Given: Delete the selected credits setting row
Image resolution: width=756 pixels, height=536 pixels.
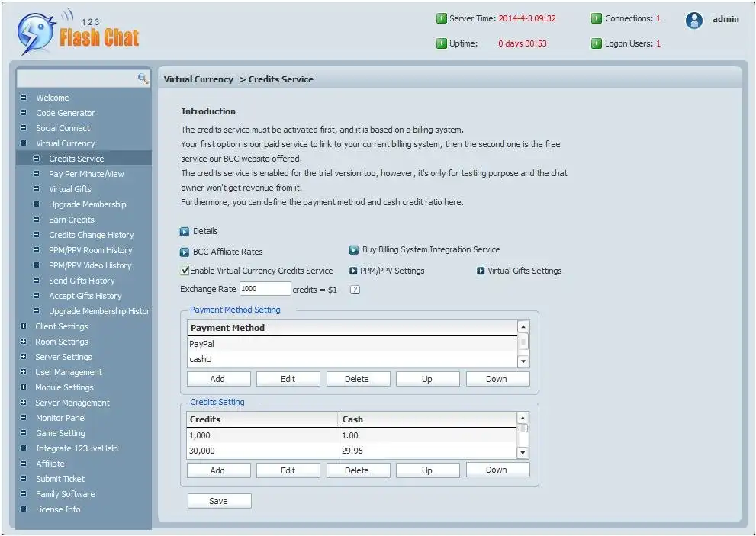Looking at the screenshot, I should [358, 470].
